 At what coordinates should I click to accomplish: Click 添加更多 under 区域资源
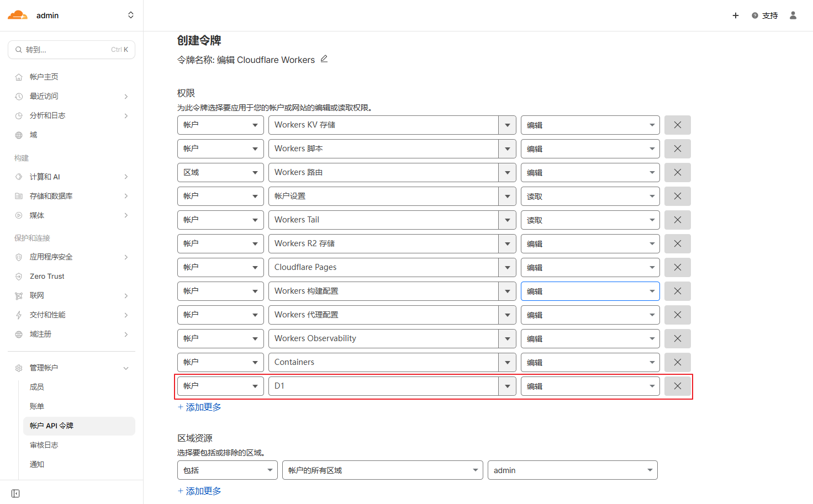tap(200, 491)
